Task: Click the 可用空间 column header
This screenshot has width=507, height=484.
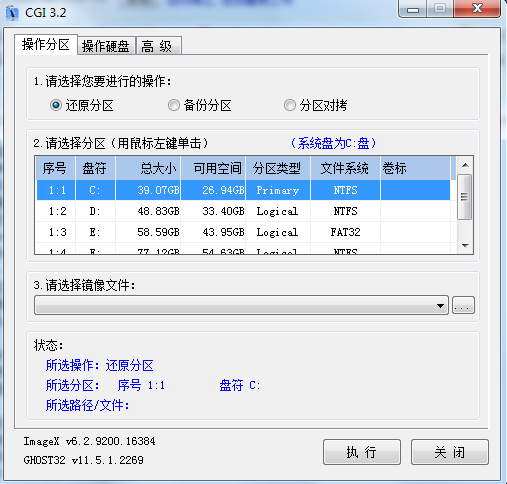Action: pyautogui.click(x=213, y=168)
